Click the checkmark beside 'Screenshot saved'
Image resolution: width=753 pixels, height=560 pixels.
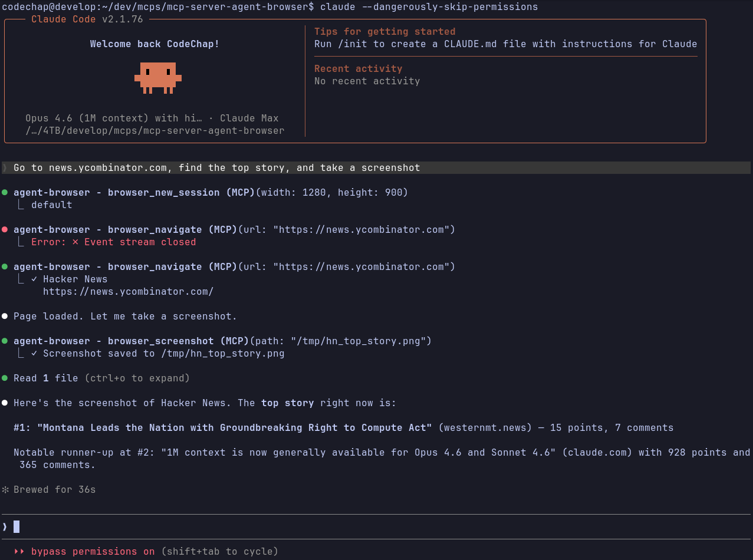coord(34,354)
